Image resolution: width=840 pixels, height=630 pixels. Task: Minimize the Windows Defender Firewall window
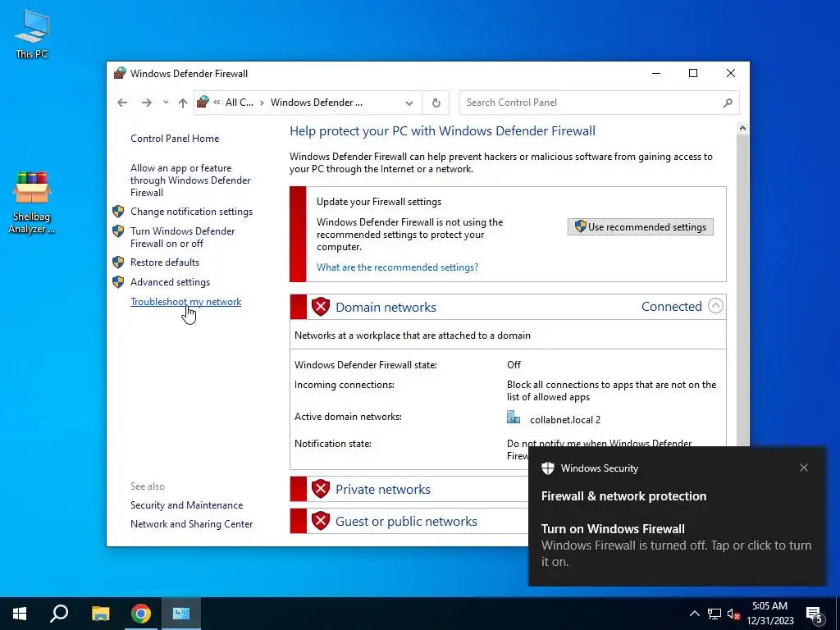(656, 73)
